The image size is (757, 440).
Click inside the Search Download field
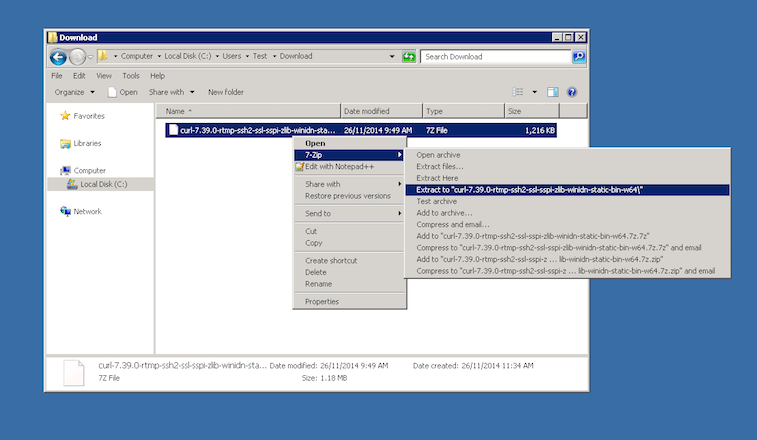pyautogui.click(x=495, y=57)
